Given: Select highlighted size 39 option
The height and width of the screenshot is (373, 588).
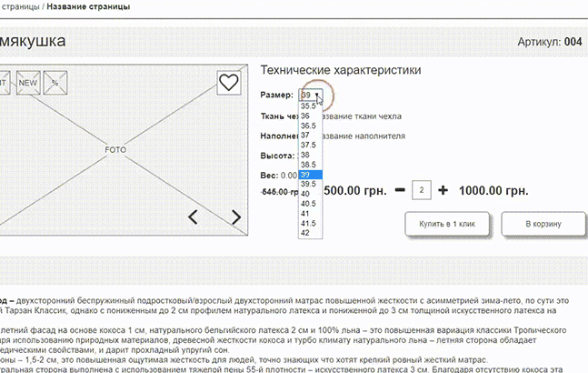Looking at the screenshot, I should tap(310, 175).
